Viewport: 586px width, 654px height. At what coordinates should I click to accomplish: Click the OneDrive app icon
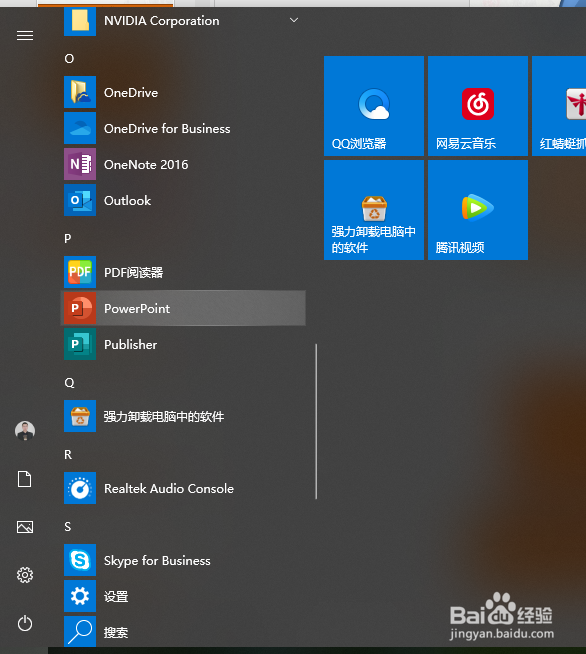(x=80, y=92)
